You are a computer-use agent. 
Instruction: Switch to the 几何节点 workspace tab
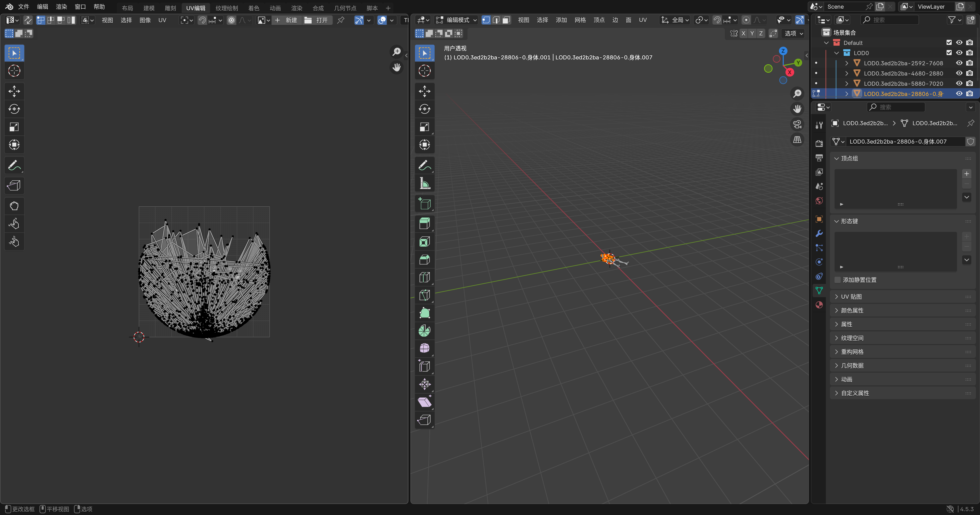click(345, 8)
